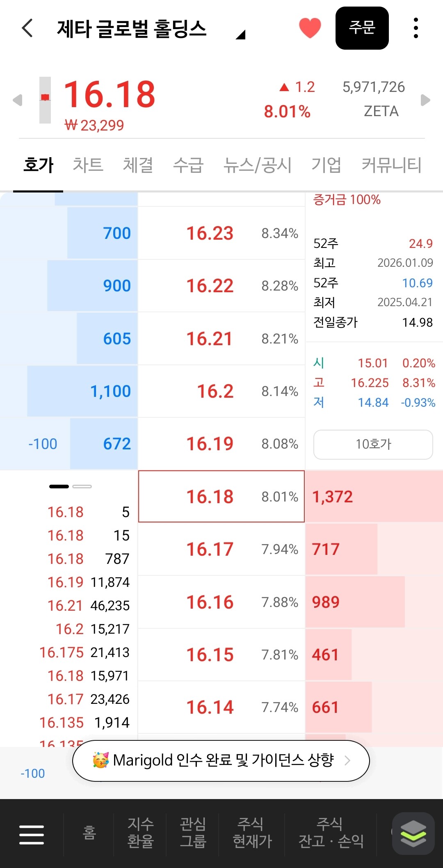Open Marigold 인수 완료 news banner
The image size is (443, 868).
[221, 760]
